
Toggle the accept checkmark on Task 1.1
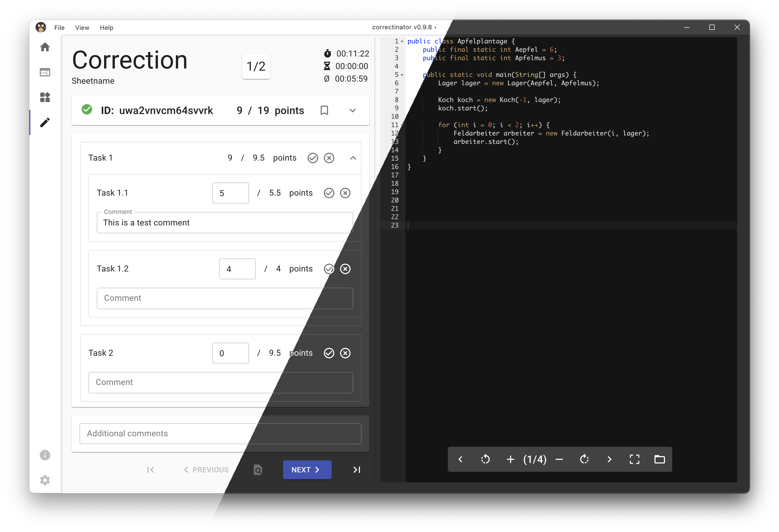pos(329,192)
